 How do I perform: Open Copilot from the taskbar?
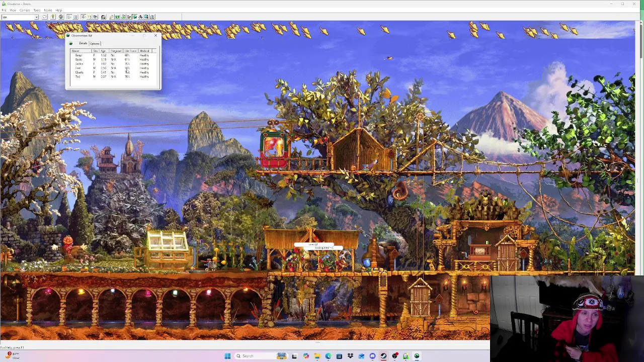306,356
